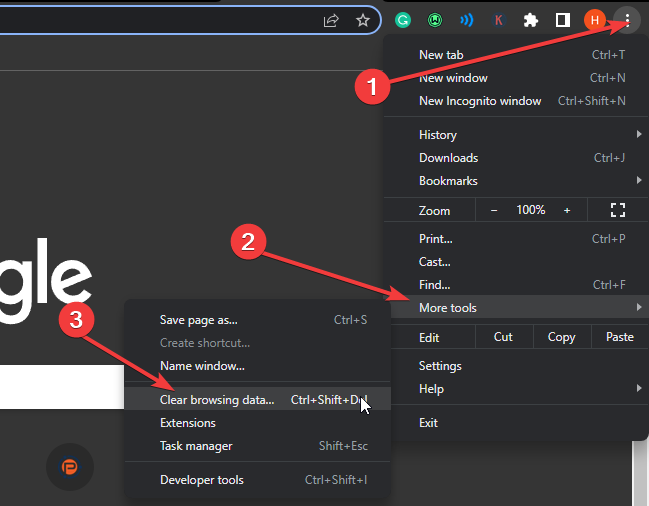This screenshot has width=649, height=506.
Task: Decrease zoom with the minus button
Action: [x=493, y=210]
